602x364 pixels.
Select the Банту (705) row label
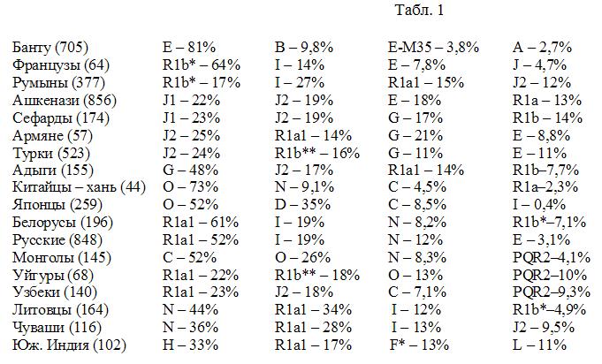pyautogui.click(x=50, y=48)
